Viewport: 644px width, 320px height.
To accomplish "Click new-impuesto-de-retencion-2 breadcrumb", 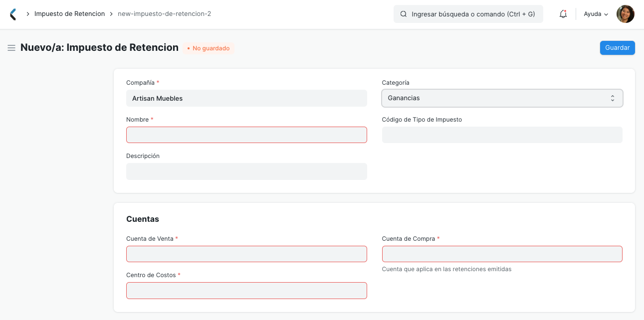I will (x=164, y=14).
